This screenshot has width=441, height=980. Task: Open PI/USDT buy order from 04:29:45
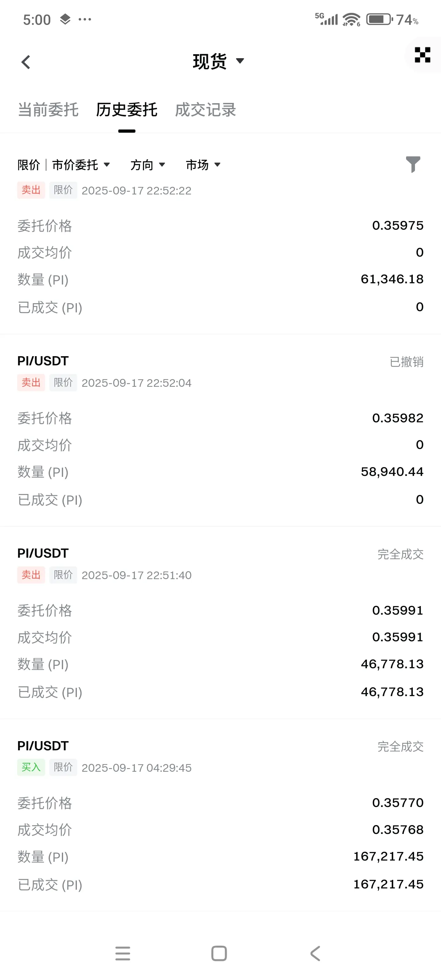(x=220, y=815)
